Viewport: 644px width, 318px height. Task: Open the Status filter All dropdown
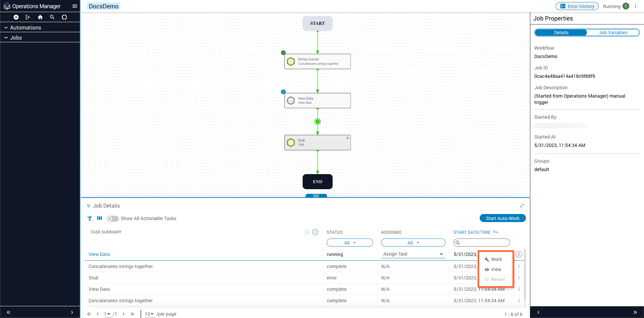350,243
